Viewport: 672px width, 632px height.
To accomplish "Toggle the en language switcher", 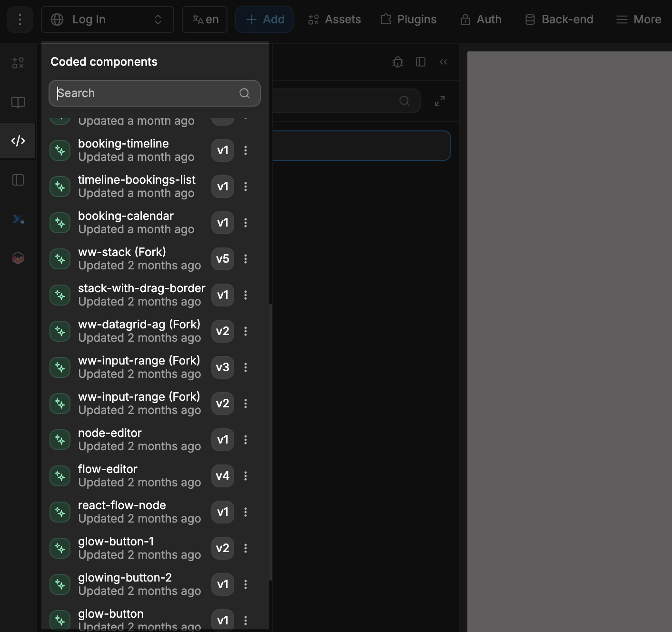I will click(x=204, y=20).
